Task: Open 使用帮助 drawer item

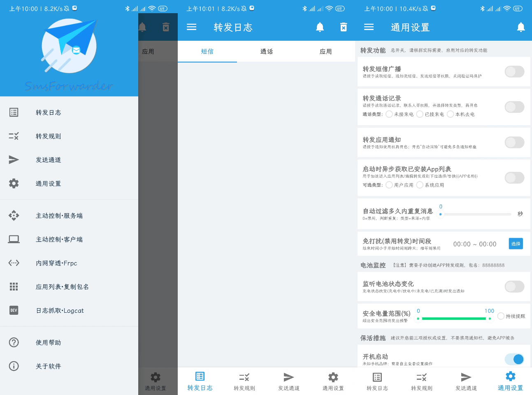Action: (x=69, y=342)
